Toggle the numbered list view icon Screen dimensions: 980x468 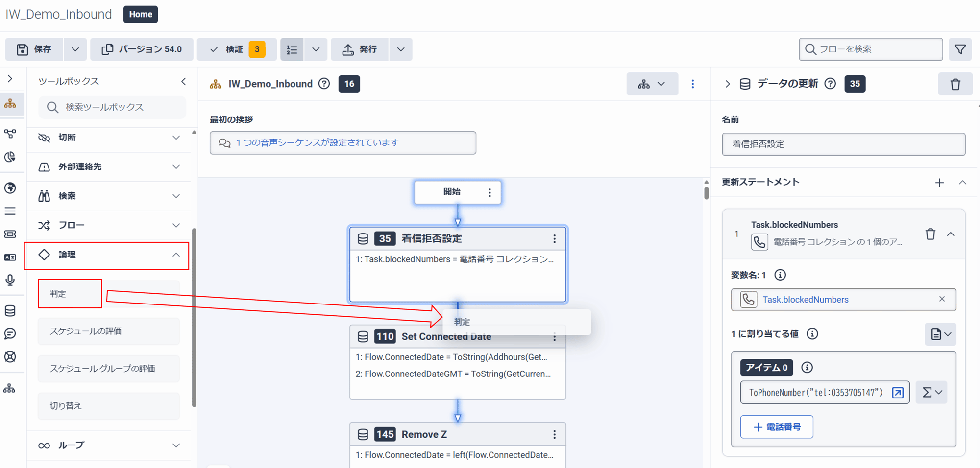tap(292, 49)
